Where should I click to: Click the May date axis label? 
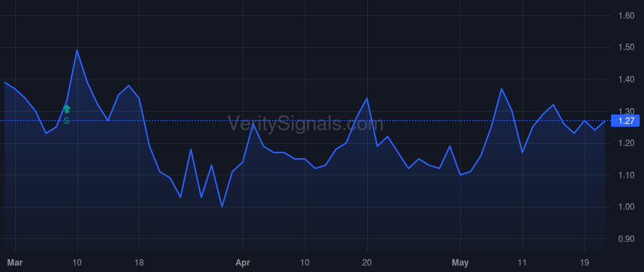460,262
